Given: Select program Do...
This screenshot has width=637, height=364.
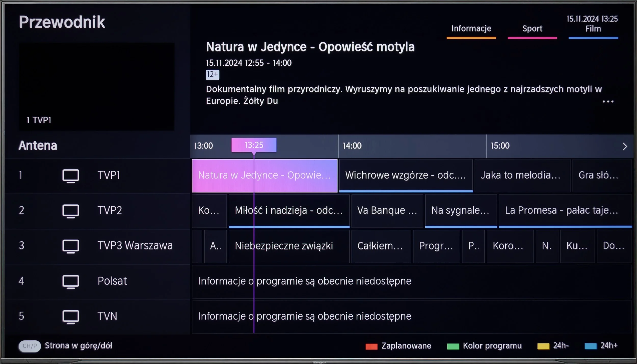Looking at the screenshot, I should point(614,246).
